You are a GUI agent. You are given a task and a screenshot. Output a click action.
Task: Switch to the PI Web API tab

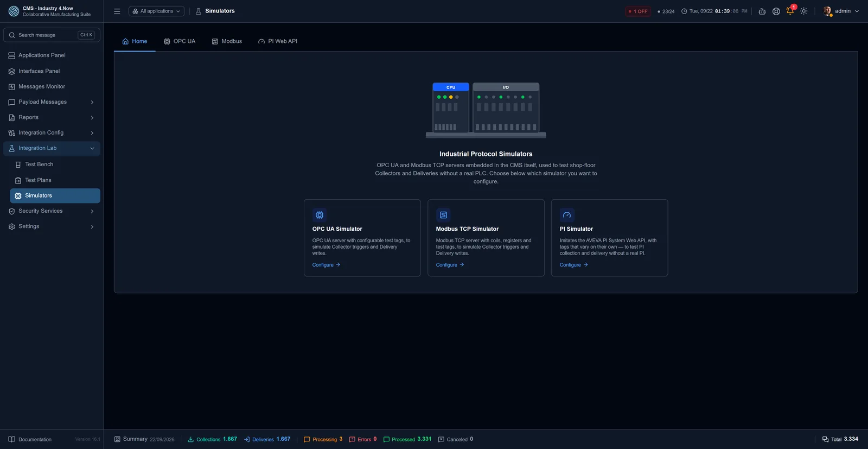tap(278, 41)
